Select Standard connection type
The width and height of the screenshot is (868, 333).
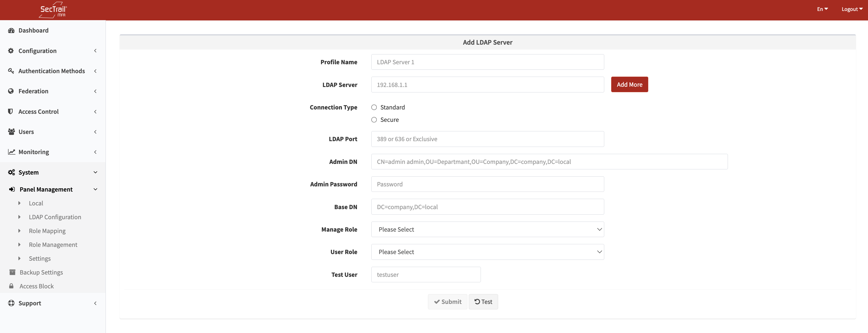[x=374, y=107]
